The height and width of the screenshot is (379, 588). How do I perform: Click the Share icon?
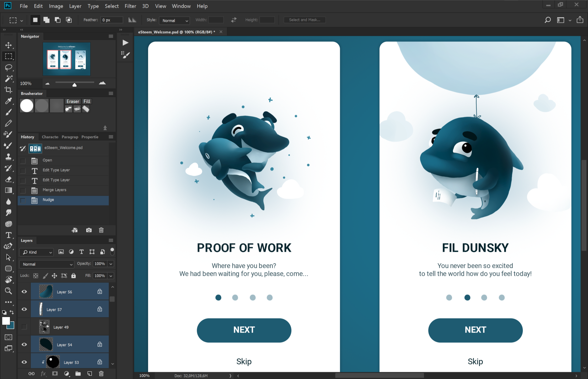tap(580, 20)
